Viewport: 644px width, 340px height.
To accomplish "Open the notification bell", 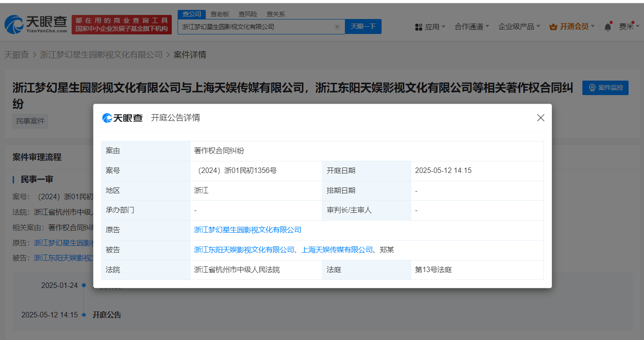I will coord(608,27).
